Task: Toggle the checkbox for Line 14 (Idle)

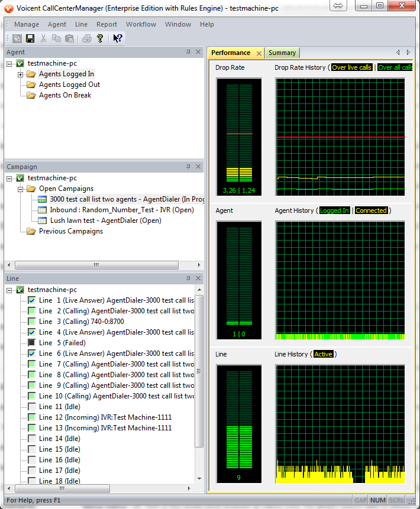Action: click(31, 439)
